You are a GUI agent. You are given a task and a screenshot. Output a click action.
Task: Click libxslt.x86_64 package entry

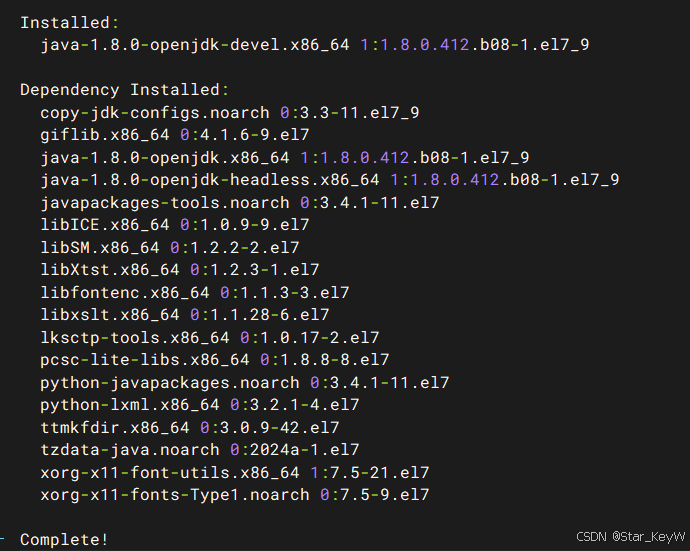pos(185,315)
